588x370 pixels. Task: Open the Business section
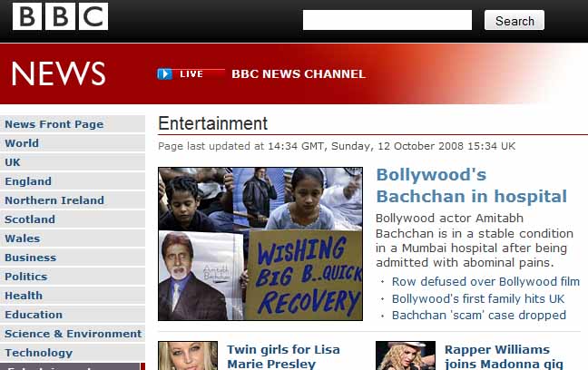(x=73, y=258)
